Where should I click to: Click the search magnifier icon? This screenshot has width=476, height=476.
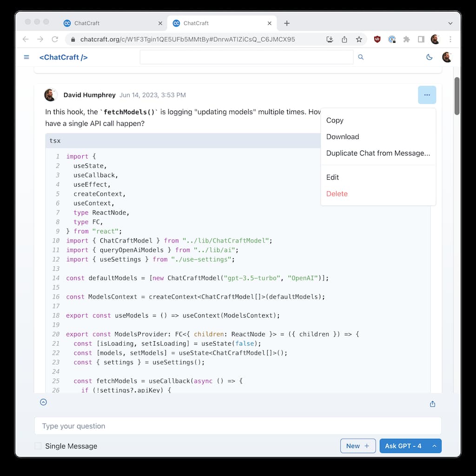point(361,57)
